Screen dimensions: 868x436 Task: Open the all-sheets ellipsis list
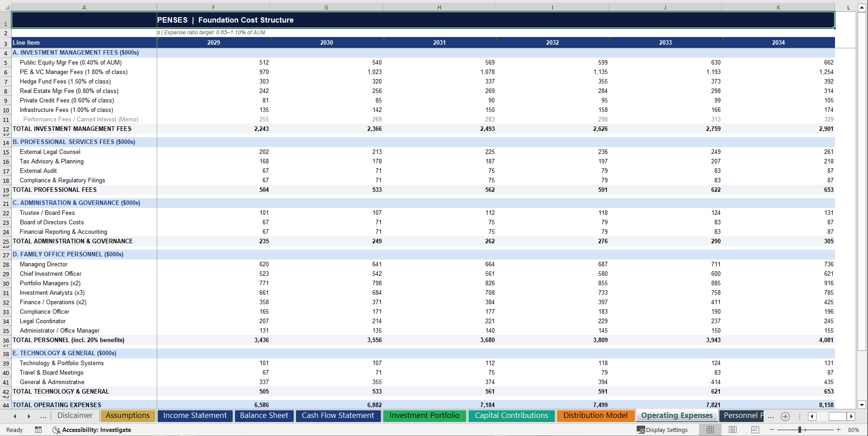pos(43,416)
